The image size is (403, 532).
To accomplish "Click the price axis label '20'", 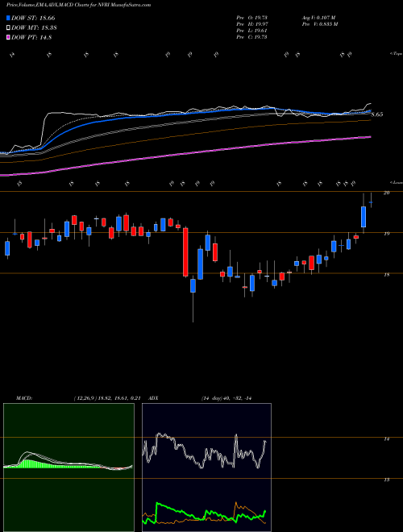I will [x=386, y=193].
